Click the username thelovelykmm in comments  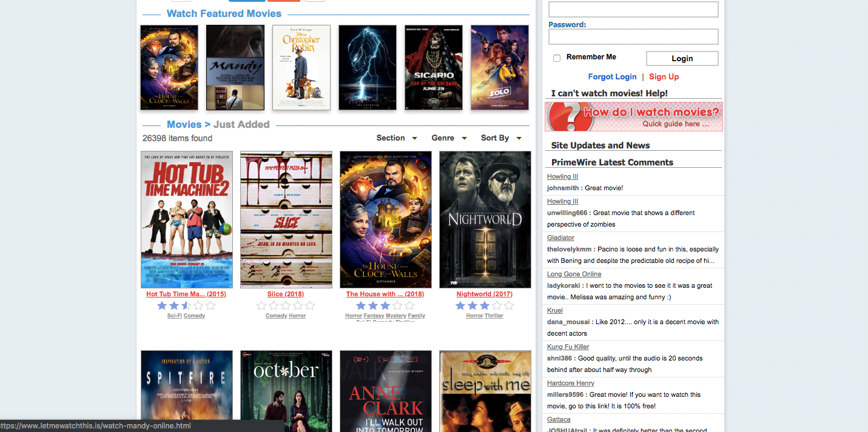point(569,249)
